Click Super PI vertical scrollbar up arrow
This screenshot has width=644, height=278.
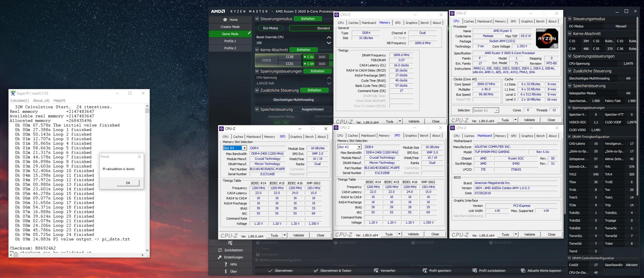tap(147, 106)
